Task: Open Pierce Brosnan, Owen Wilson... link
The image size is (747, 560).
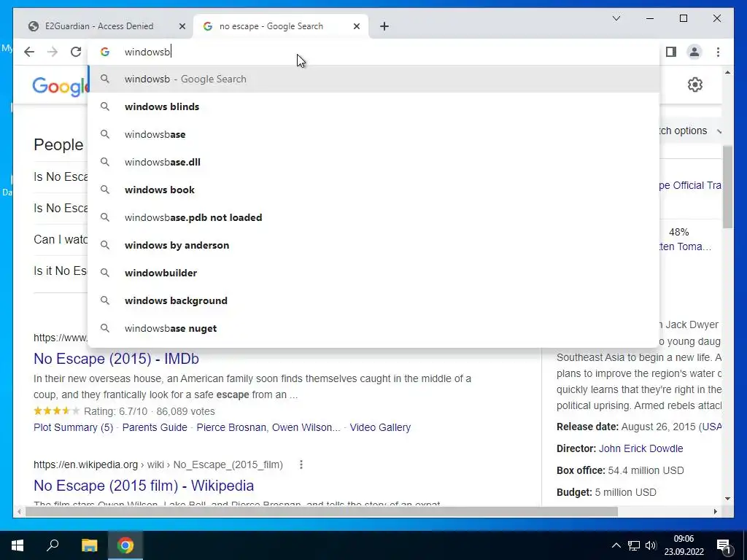Action: tap(268, 427)
